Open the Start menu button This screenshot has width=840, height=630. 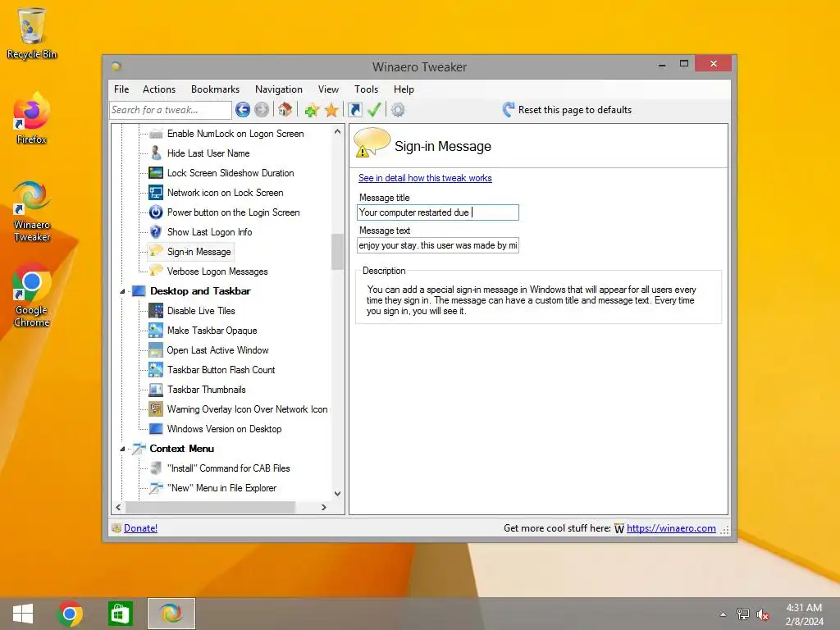coord(22,614)
